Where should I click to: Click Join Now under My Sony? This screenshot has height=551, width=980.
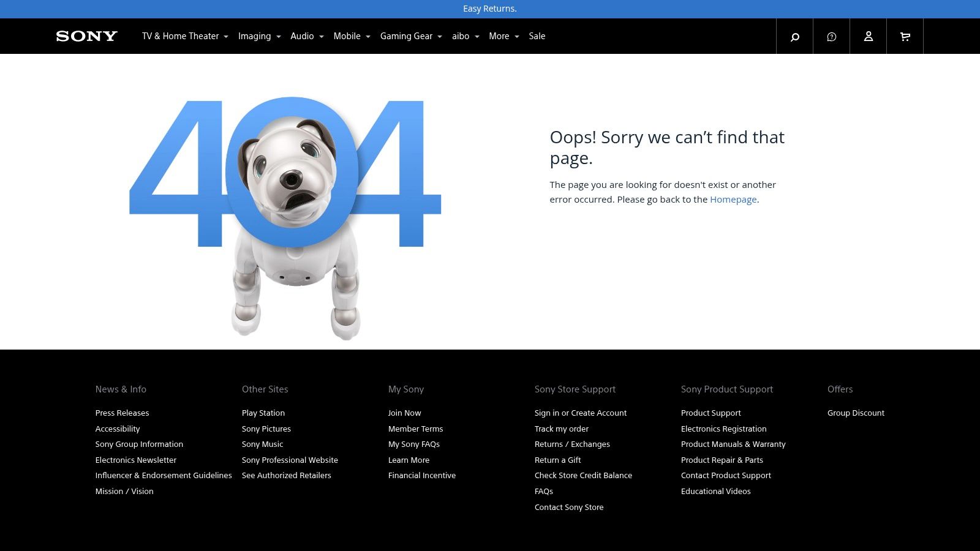click(405, 413)
